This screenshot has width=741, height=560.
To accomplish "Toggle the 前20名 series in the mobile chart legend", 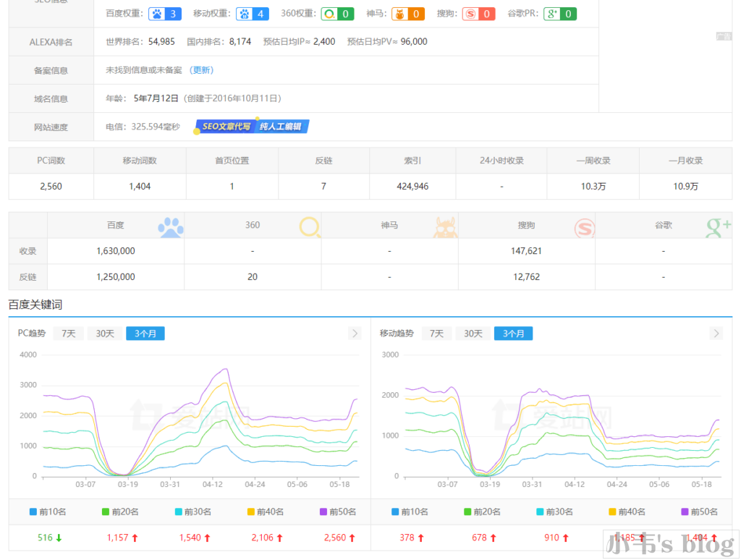I will [483, 512].
